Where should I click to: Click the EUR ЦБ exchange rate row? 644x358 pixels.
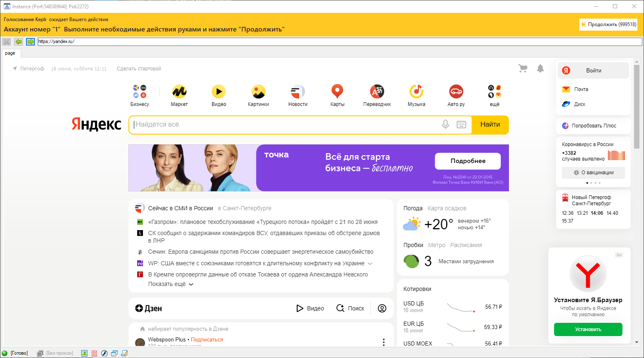453,327
